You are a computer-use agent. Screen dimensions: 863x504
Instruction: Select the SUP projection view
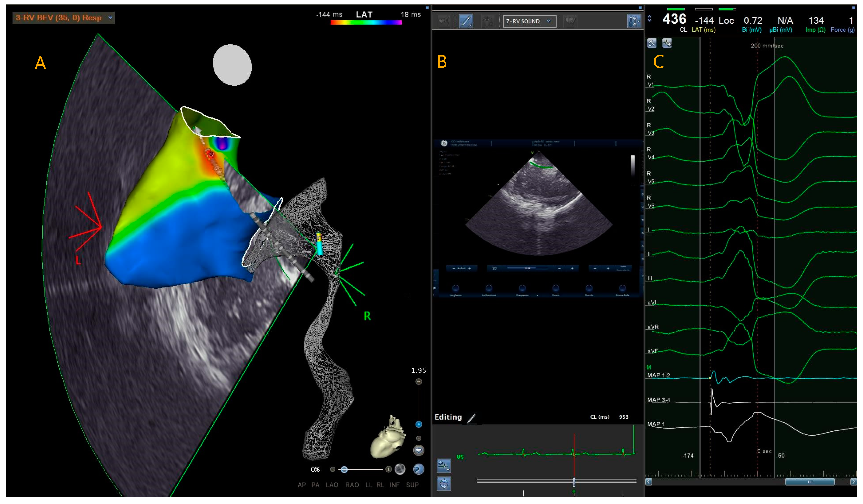click(x=412, y=485)
